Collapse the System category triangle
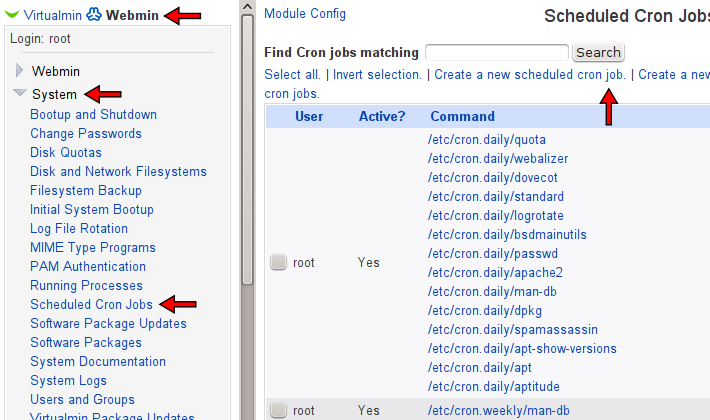 (x=19, y=92)
